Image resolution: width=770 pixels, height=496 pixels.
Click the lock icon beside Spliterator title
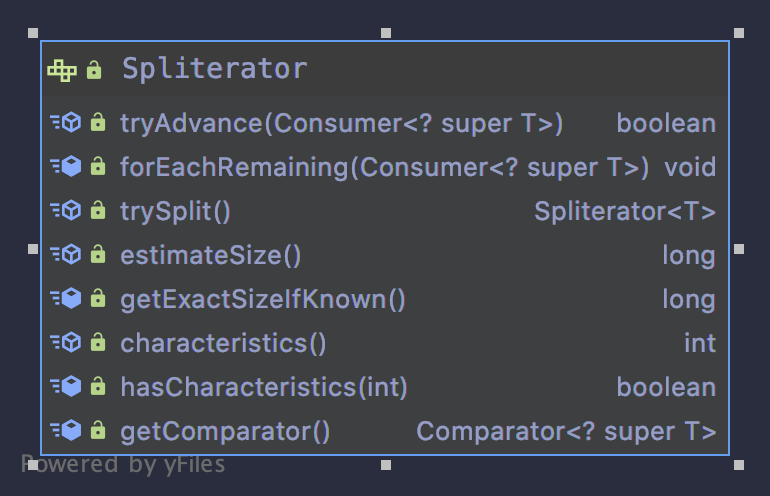(94, 70)
